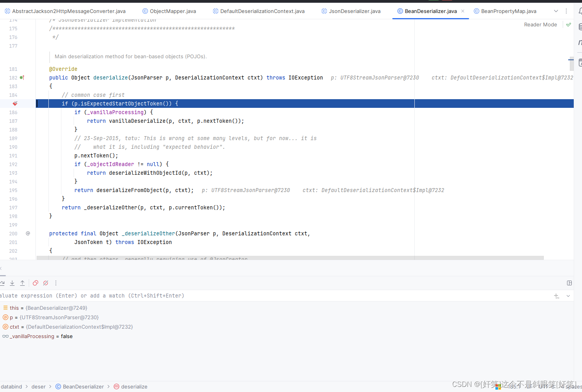Click the Step Over icon in the debug toolbar
Screen dimensions: 582x392
pos(3,283)
